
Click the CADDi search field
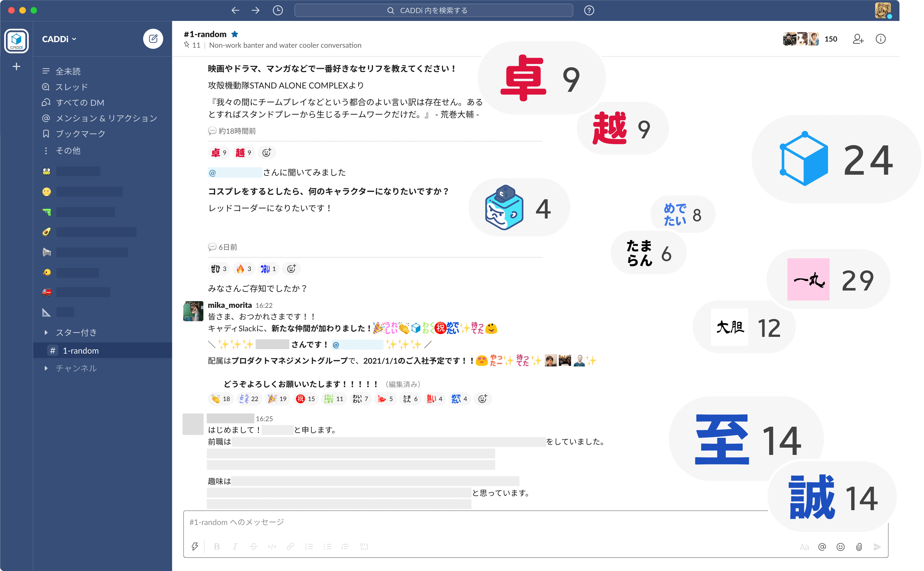click(x=433, y=11)
